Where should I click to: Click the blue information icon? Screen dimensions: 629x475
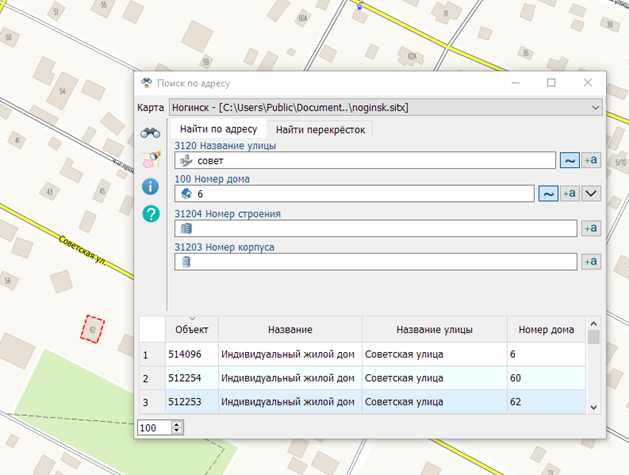point(150,186)
